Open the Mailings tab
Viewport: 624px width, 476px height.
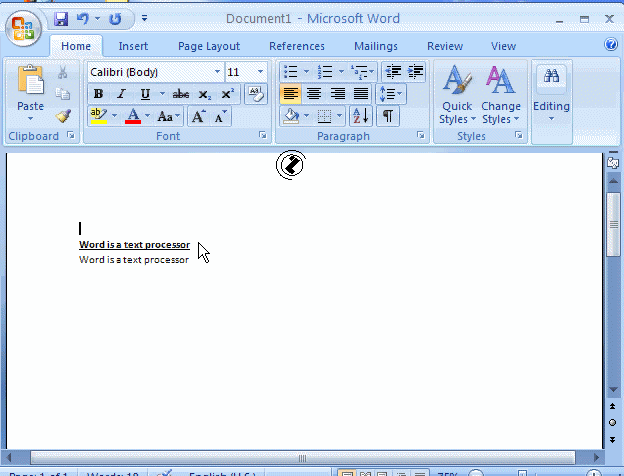376,46
